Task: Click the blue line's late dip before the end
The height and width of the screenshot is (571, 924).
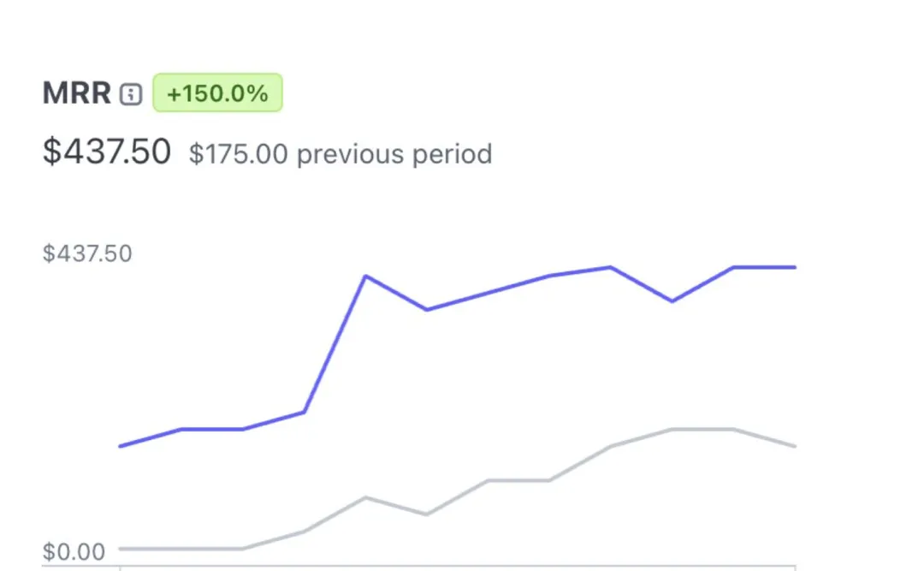Action: [x=672, y=300]
